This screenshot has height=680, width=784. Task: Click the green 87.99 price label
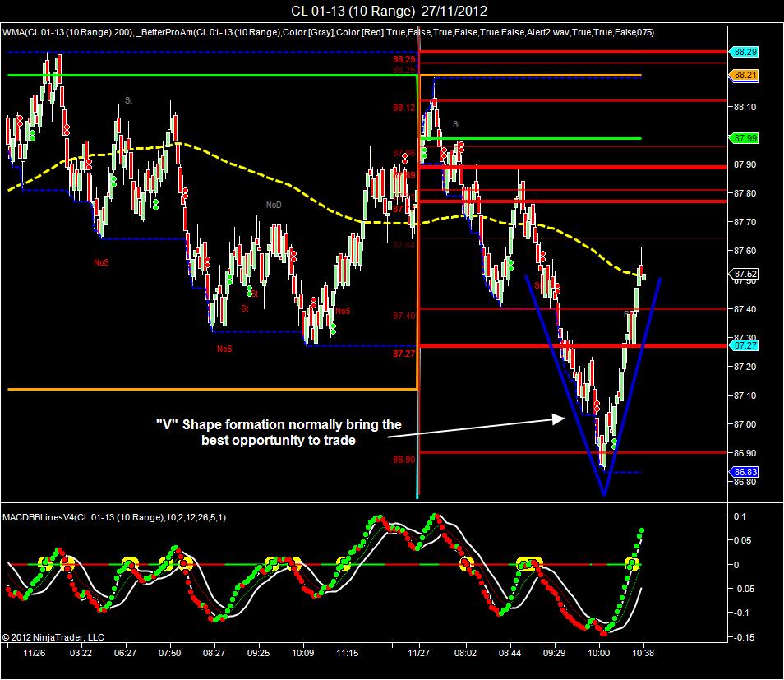coord(744,138)
